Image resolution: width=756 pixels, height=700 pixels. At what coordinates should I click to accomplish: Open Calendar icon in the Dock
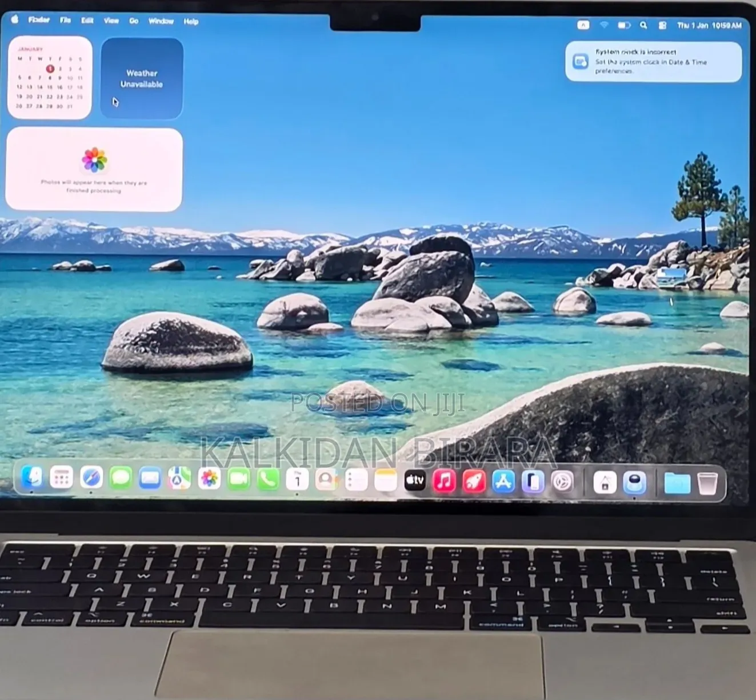pyautogui.click(x=297, y=480)
